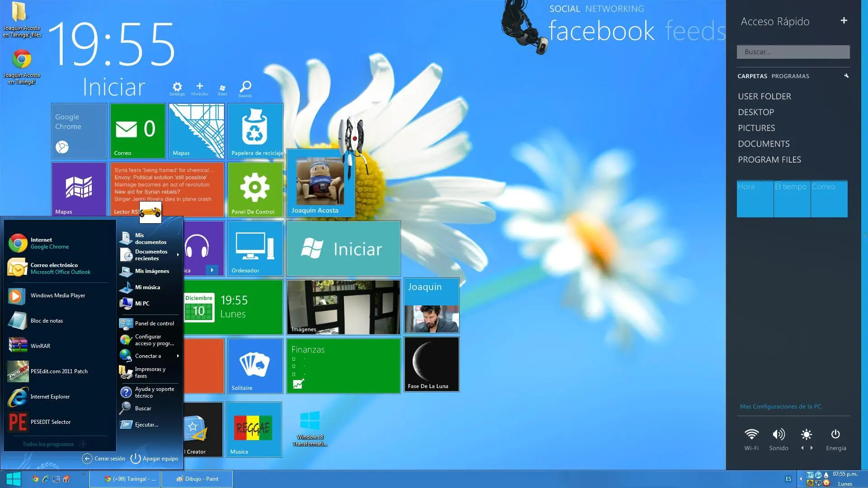Decrease brightness with the left arrow
This screenshot has width=868, height=488.
(x=802, y=448)
